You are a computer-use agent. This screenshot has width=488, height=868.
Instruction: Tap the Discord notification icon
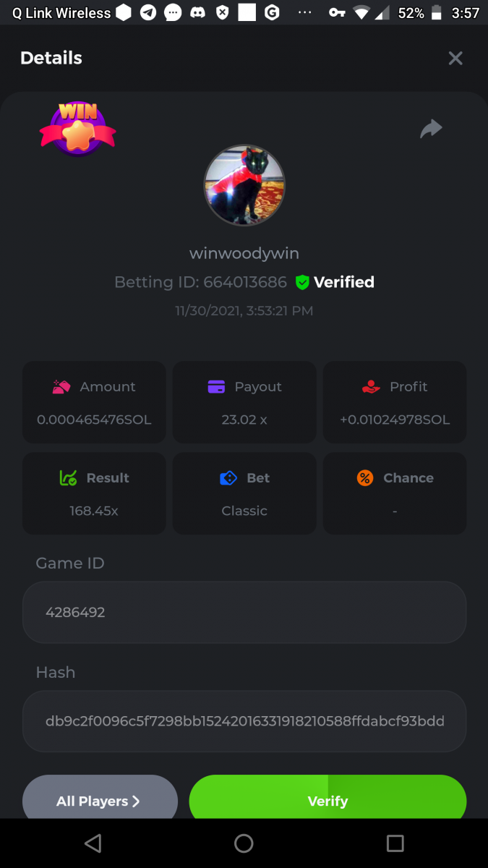tap(197, 12)
